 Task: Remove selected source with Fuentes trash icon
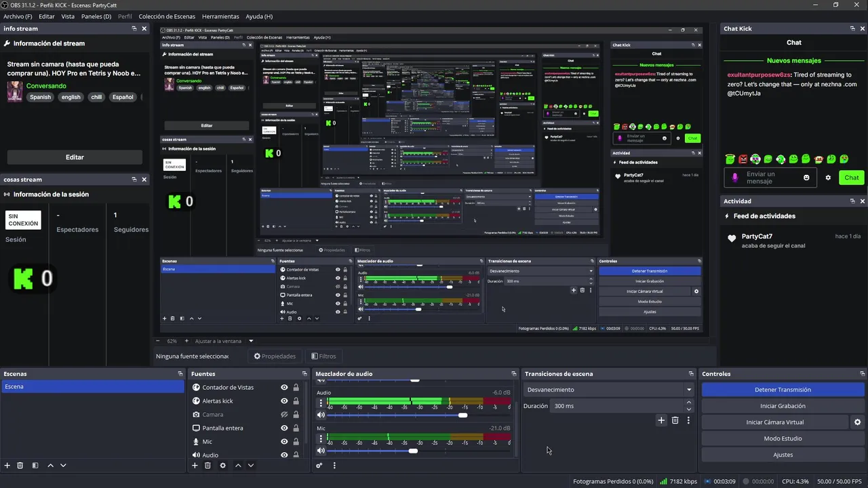pyautogui.click(x=208, y=466)
